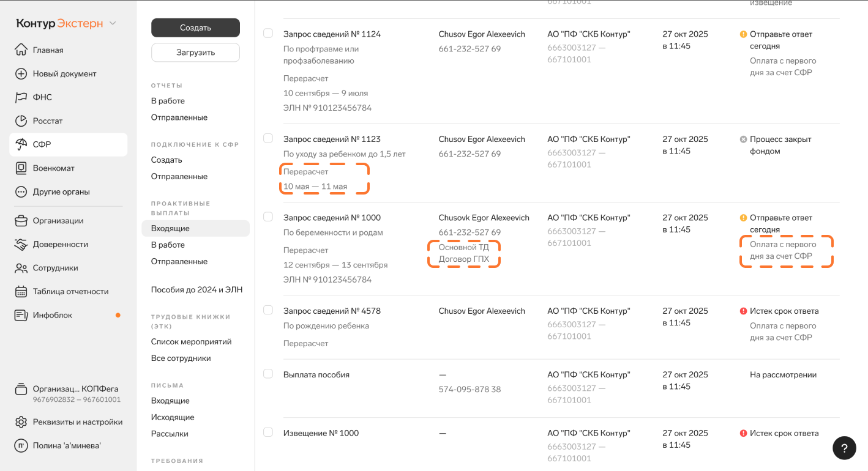
Task: Tick checkbox for Запрос сведений № 1123
Action: (268, 138)
